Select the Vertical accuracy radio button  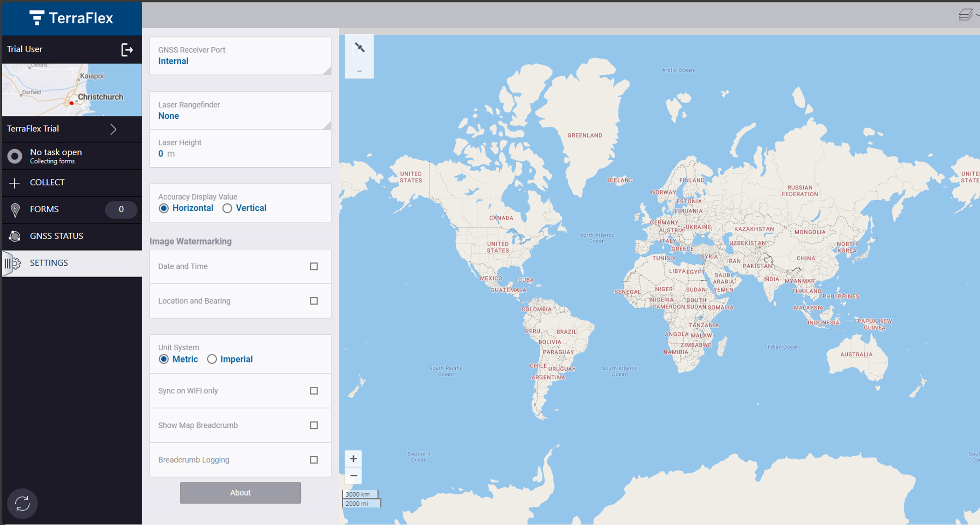(227, 209)
